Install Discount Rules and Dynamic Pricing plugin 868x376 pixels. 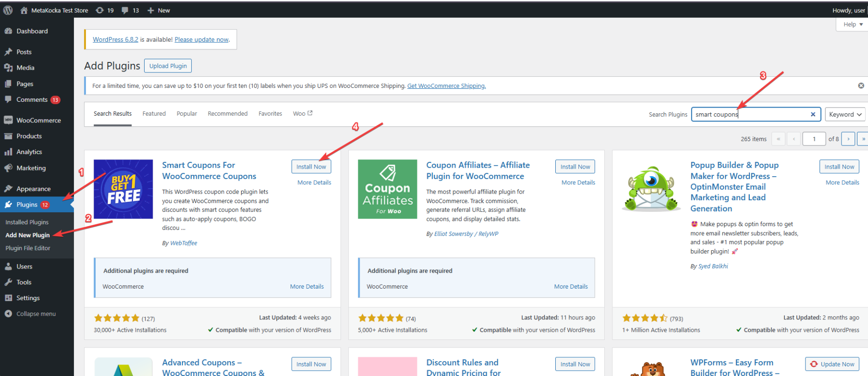[575, 364]
